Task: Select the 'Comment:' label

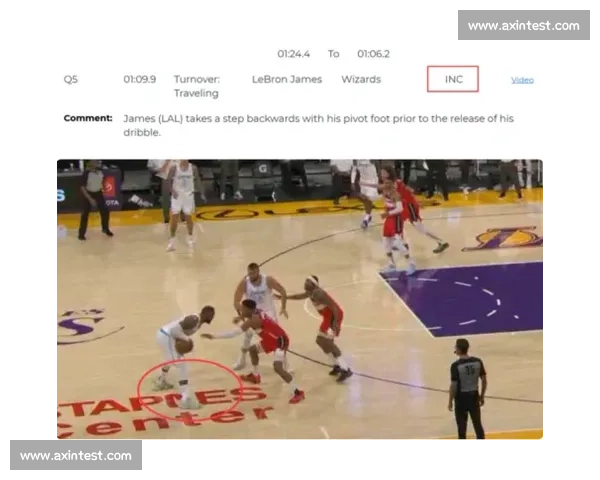Action: coord(88,118)
